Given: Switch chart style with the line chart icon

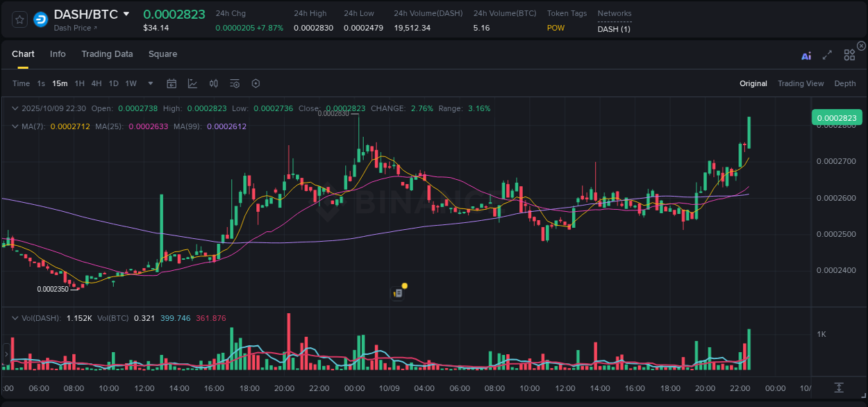Looking at the screenshot, I should click(192, 83).
